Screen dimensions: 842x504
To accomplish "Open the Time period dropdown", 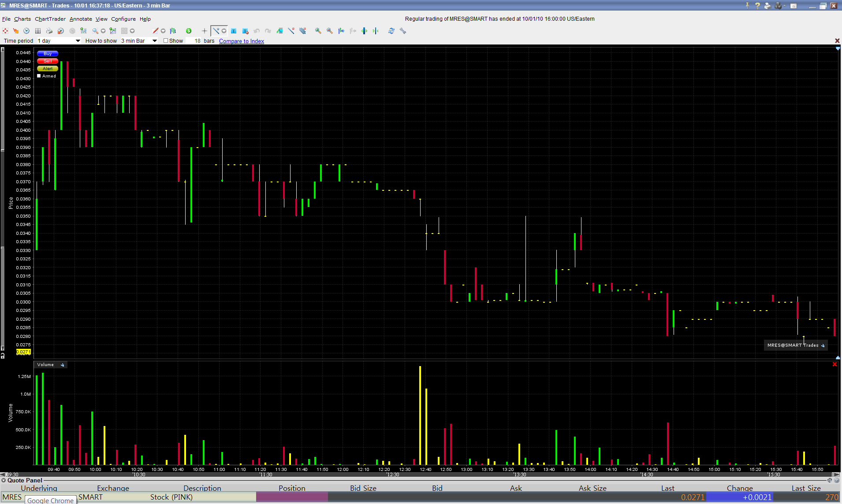I will pyautogui.click(x=78, y=41).
